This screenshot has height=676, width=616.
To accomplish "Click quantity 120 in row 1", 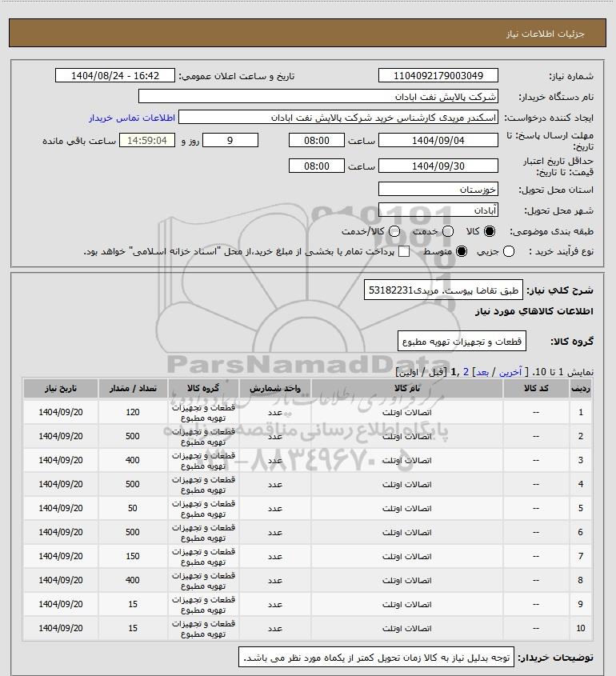I will coord(133,412).
